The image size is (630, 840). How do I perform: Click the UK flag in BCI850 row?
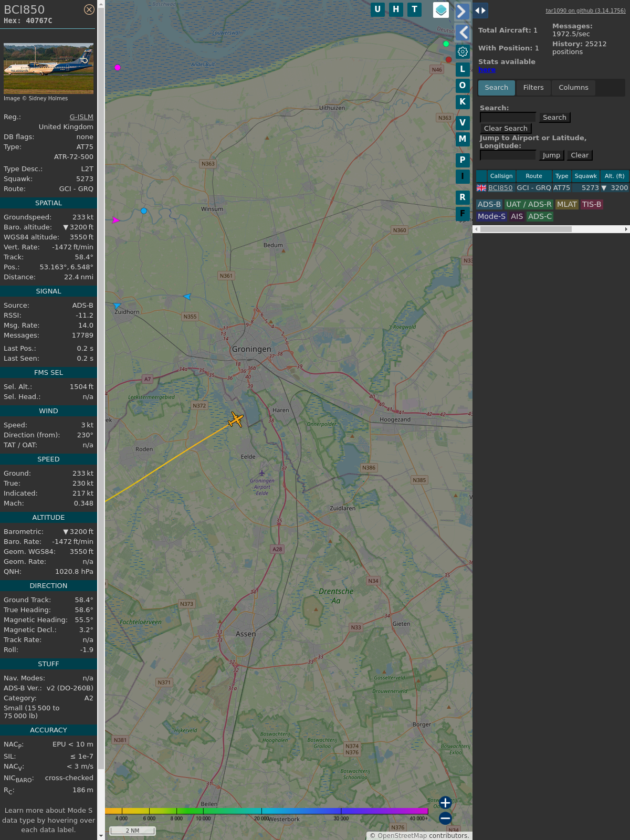click(x=481, y=188)
